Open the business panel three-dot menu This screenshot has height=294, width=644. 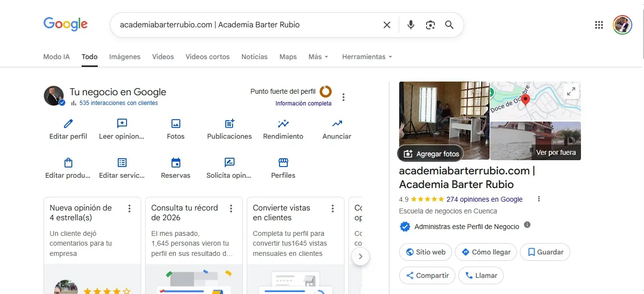343,97
